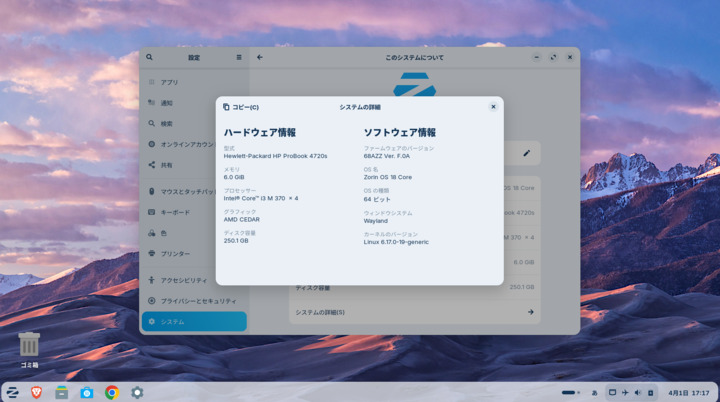Click the Zorin OS 18 Core text in dialog
This screenshot has width=720, height=402.
pos(388,177)
